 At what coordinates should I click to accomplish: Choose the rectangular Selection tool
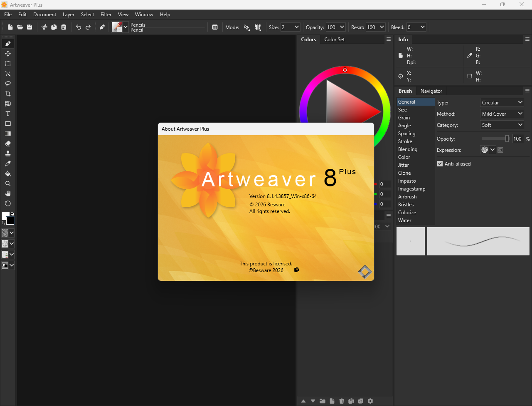click(8, 64)
